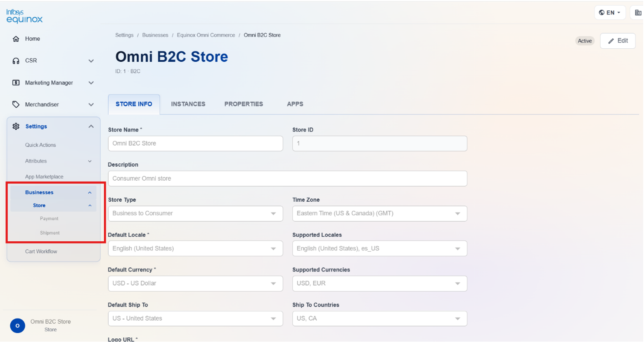Select the Attributes sidebar item
The image size is (644, 342).
36,161
